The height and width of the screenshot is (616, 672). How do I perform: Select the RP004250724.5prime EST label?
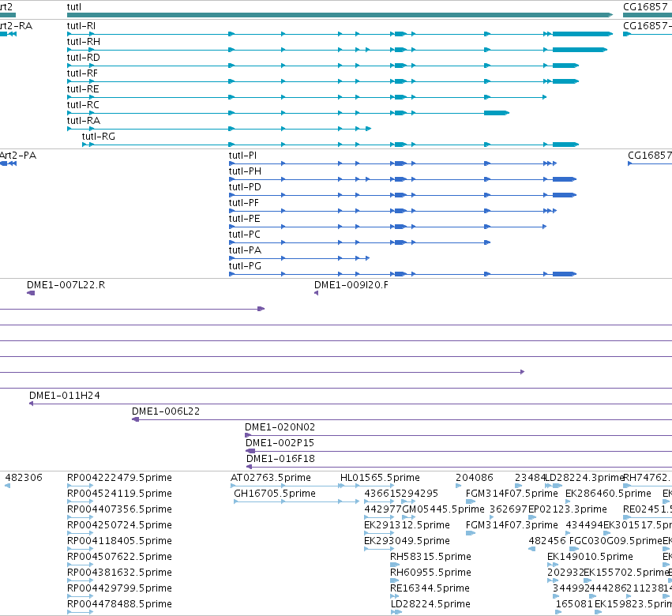click(119, 525)
